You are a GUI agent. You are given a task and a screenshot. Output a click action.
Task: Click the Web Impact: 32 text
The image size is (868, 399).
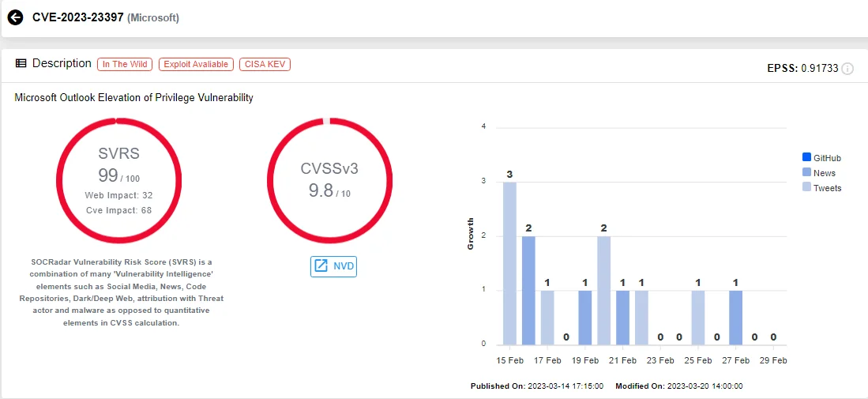118,195
